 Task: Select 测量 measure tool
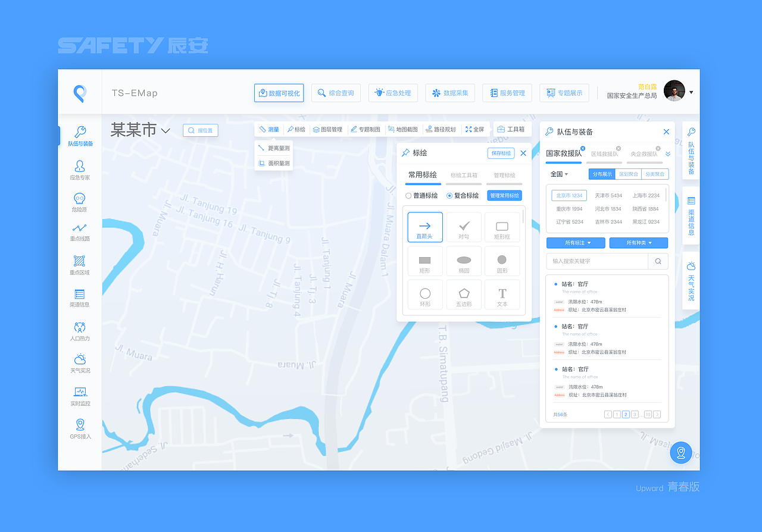(x=269, y=129)
